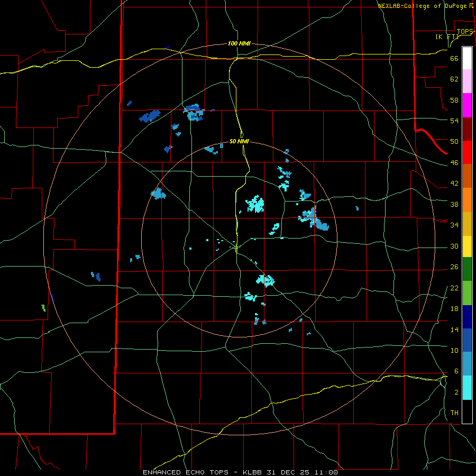476x476 pixels.
Task: Click the light pink legend swatch
Action: coord(467,81)
